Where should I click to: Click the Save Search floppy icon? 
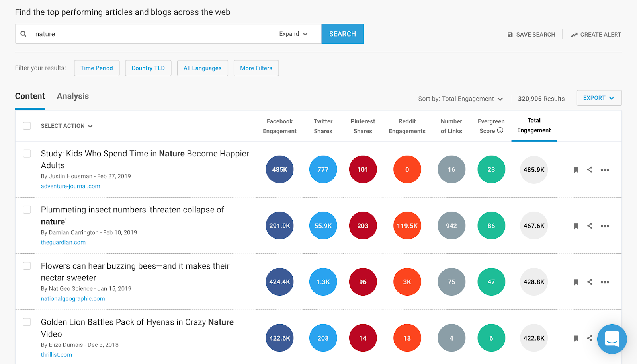[x=510, y=35]
